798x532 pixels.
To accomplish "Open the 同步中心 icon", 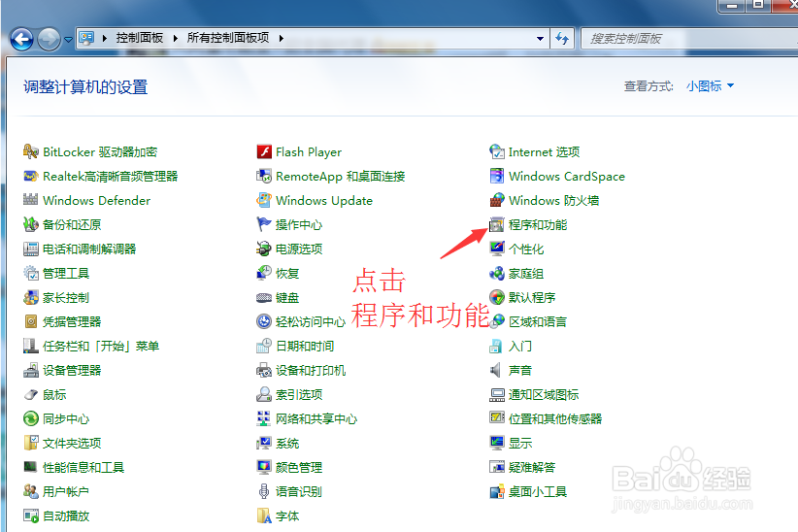I will point(31,419).
